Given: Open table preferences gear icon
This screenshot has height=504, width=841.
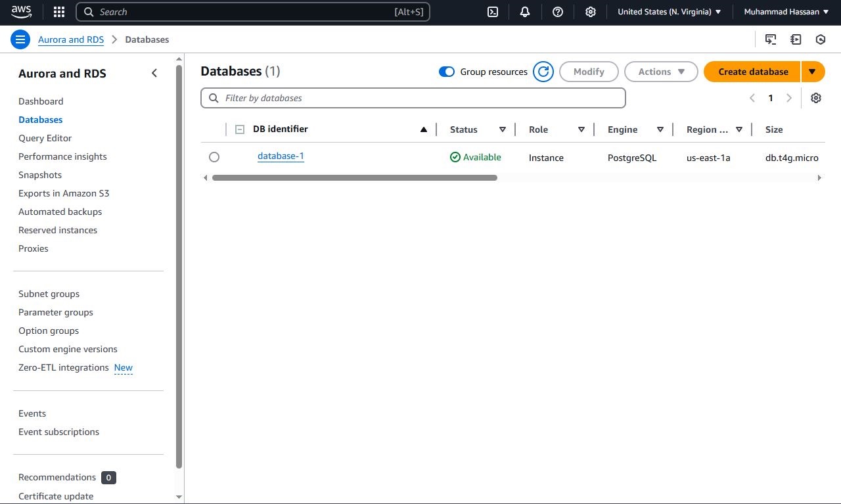Looking at the screenshot, I should coord(816,98).
